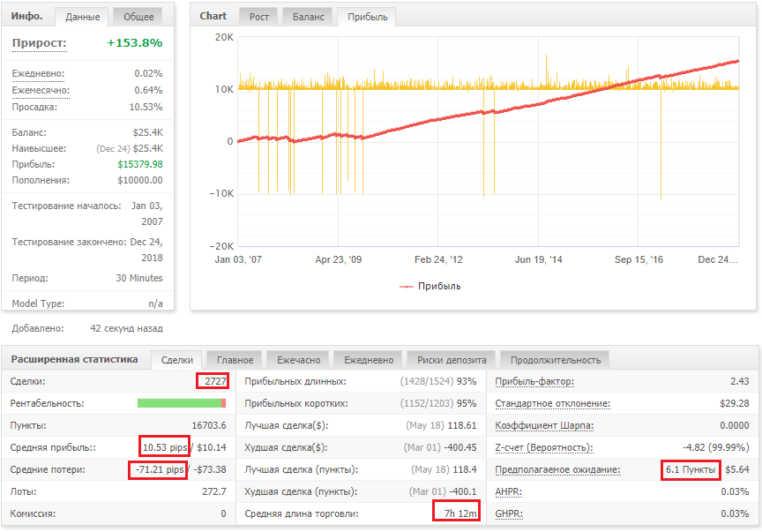Toggle the Прибыль series in chart legend
762x532 pixels.
[430, 287]
